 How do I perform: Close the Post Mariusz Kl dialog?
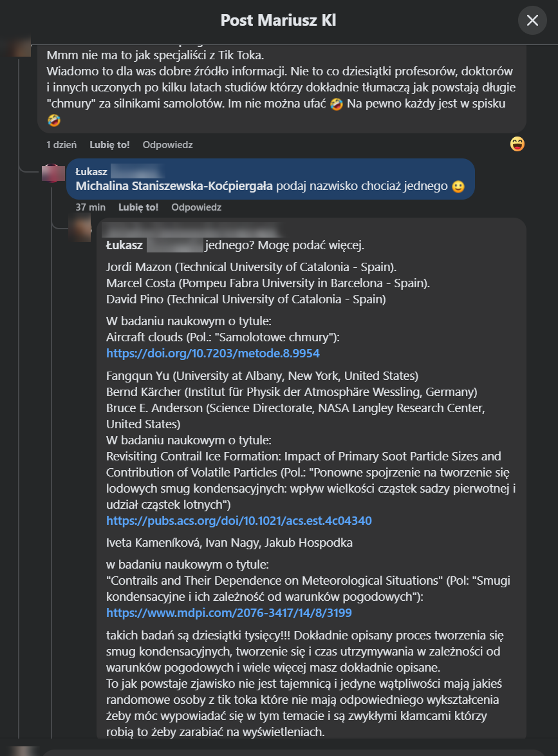coord(532,21)
